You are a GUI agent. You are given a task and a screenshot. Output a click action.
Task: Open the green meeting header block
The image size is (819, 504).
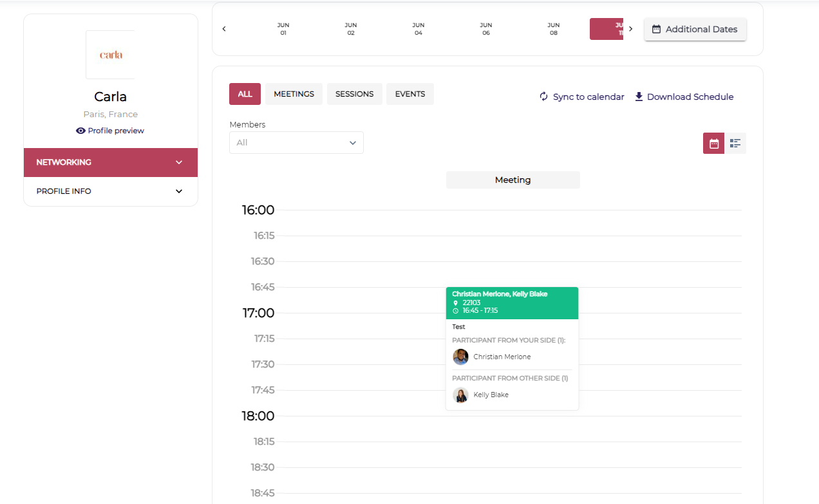[x=512, y=303]
